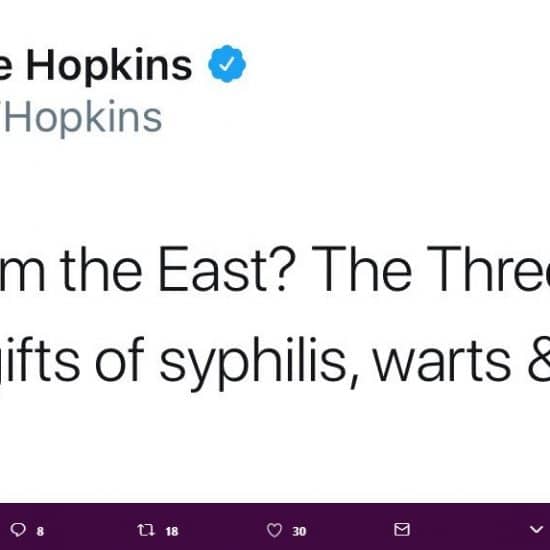Open the gray Hopkins handle link
Screen dimensions: 550x550
coord(81,118)
